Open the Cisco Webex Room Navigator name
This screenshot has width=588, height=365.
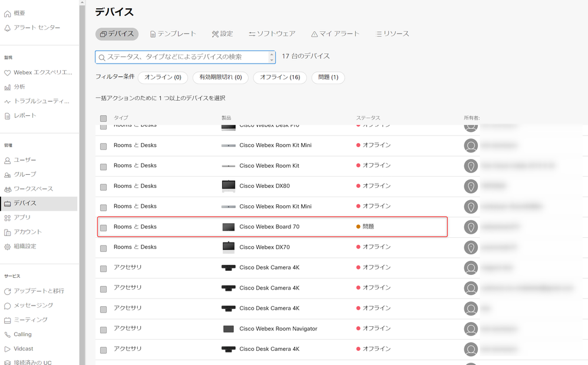[278, 328]
